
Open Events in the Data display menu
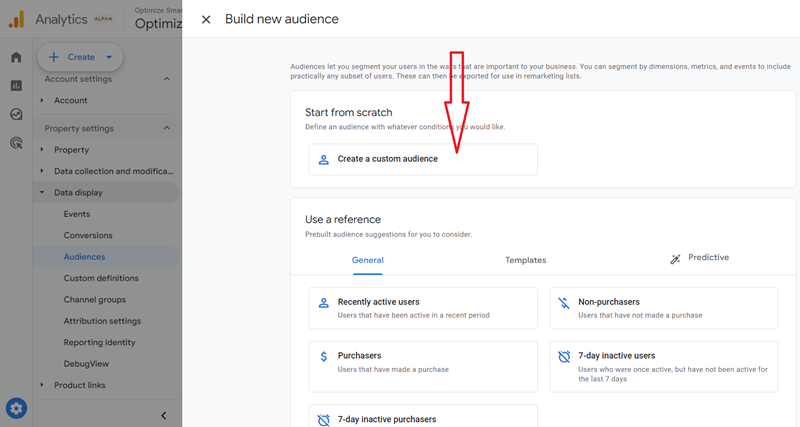77,214
